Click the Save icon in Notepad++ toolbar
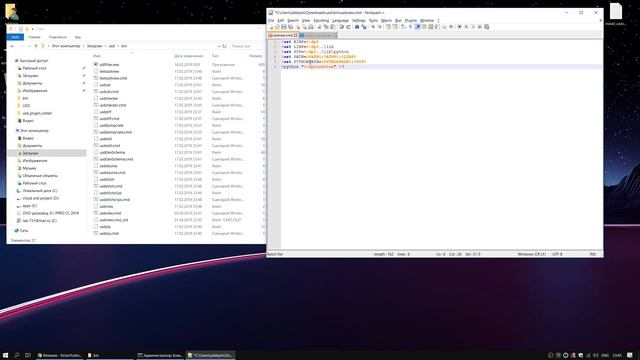Image resolution: width=640 pixels, height=360 pixels. click(x=284, y=27)
